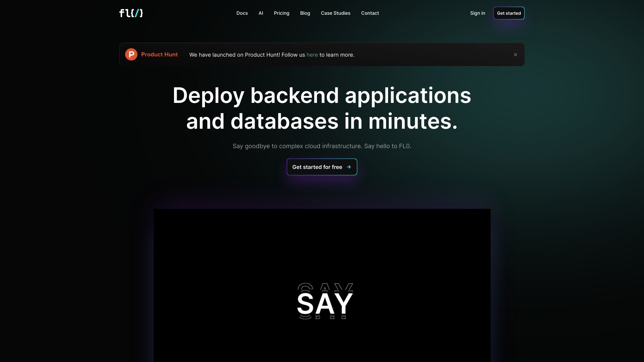Open the Blog from the top navigation
Image resolution: width=644 pixels, height=362 pixels.
(305, 13)
